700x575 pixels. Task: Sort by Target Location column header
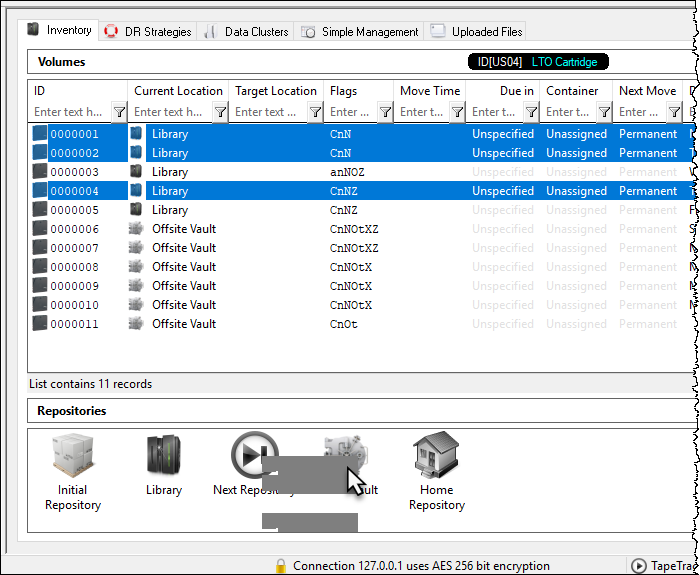[276, 91]
